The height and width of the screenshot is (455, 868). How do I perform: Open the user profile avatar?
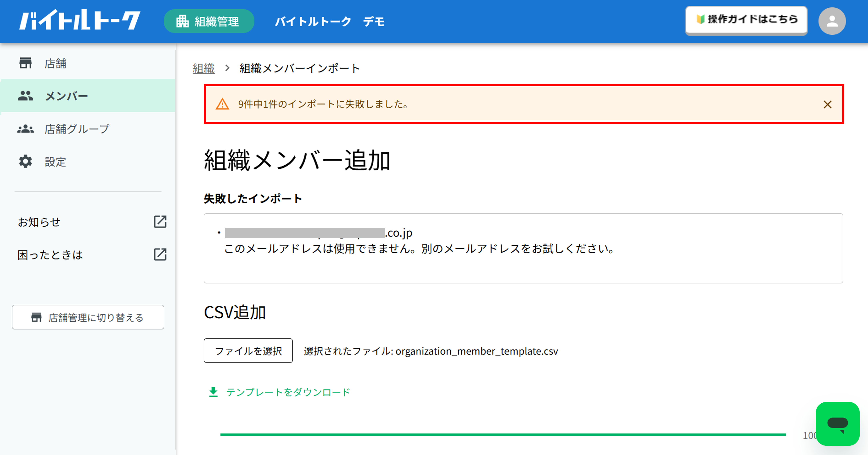tap(832, 21)
